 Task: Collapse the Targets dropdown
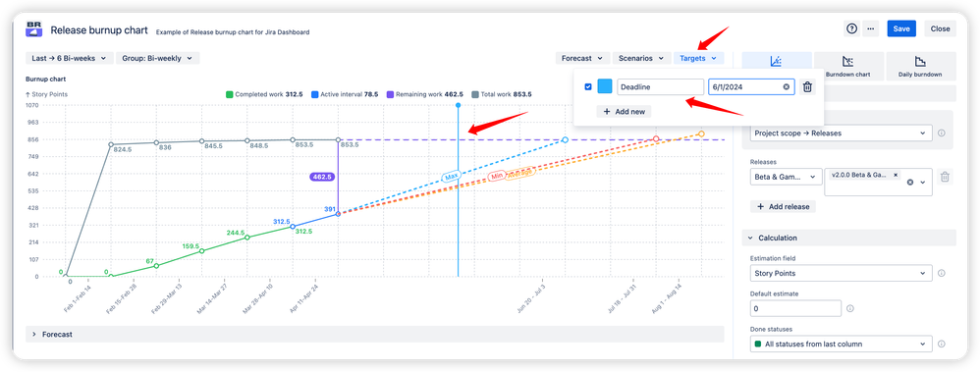tap(699, 58)
